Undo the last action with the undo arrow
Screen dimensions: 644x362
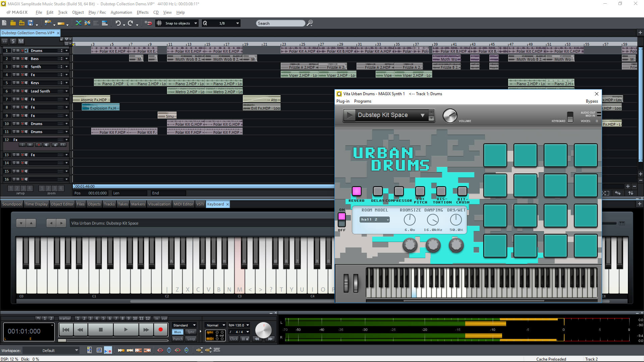(x=118, y=23)
